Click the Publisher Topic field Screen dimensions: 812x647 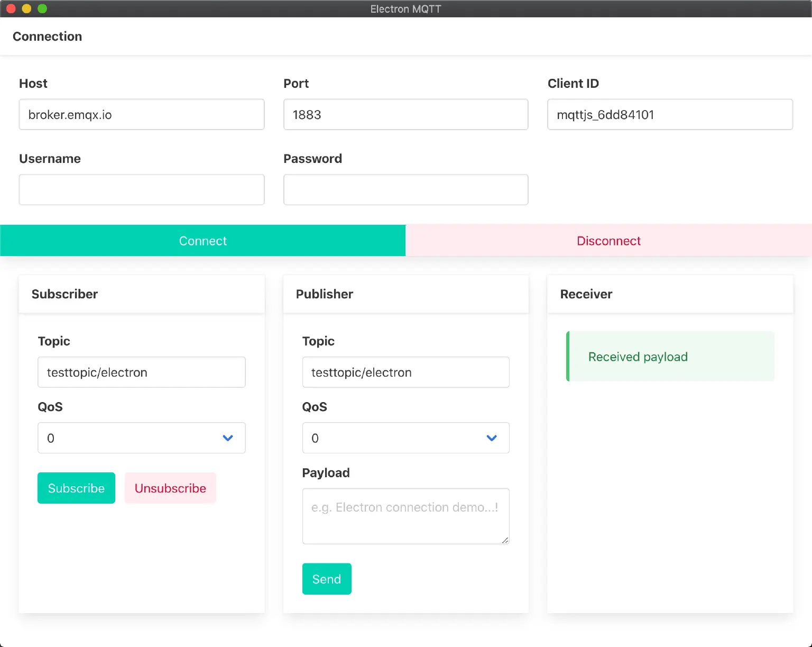tap(405, 372)
